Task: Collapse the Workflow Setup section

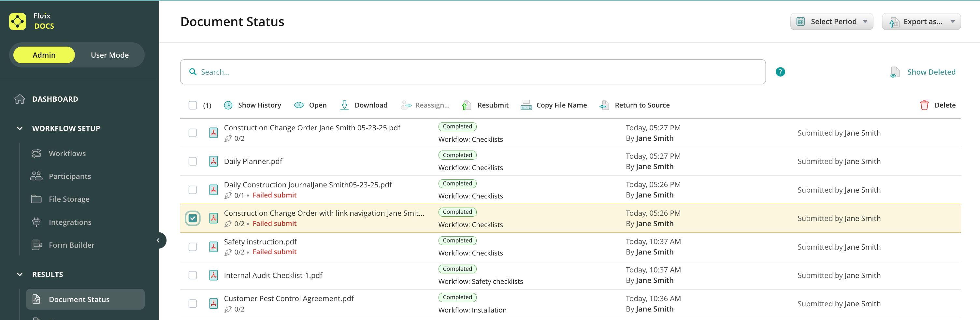Action: click(x=20, y=129)
